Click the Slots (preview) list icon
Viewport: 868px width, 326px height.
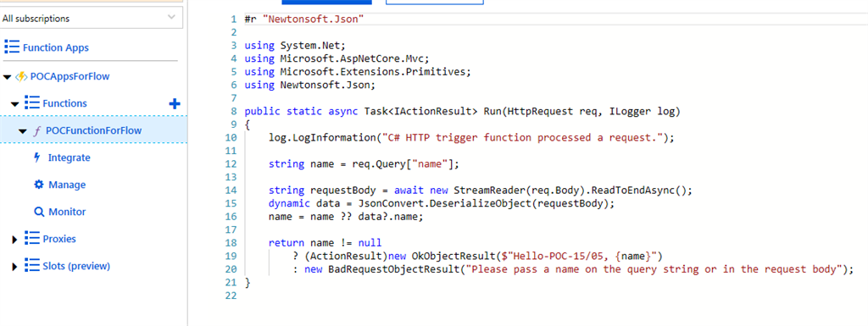[33, 266]
